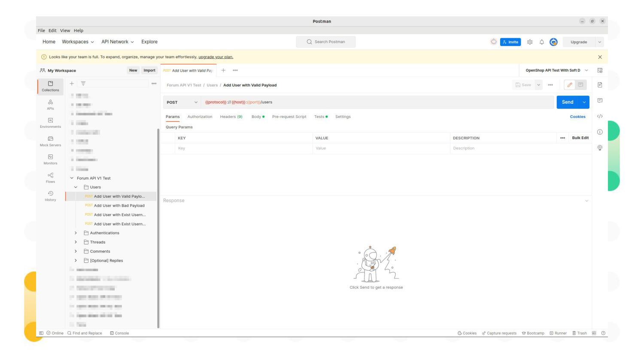
Task: Collapse the Users folder
Action: click(x=76, y=187)
